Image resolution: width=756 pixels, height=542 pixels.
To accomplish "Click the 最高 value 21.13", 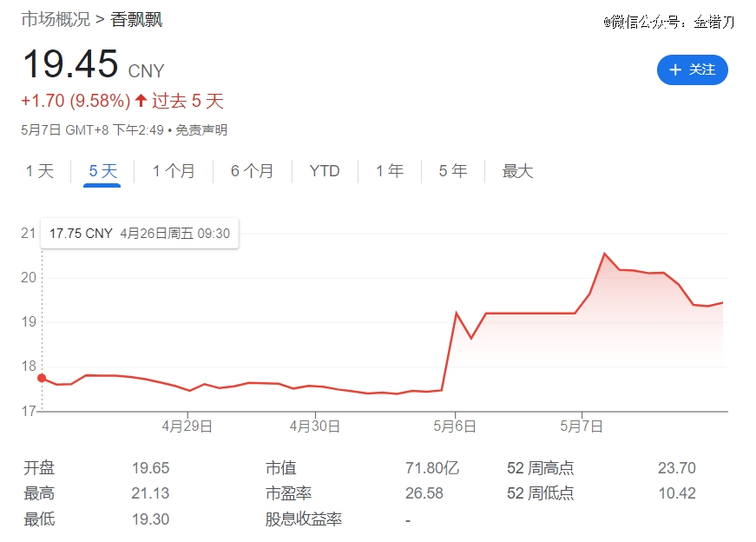I will click(150, 493).
